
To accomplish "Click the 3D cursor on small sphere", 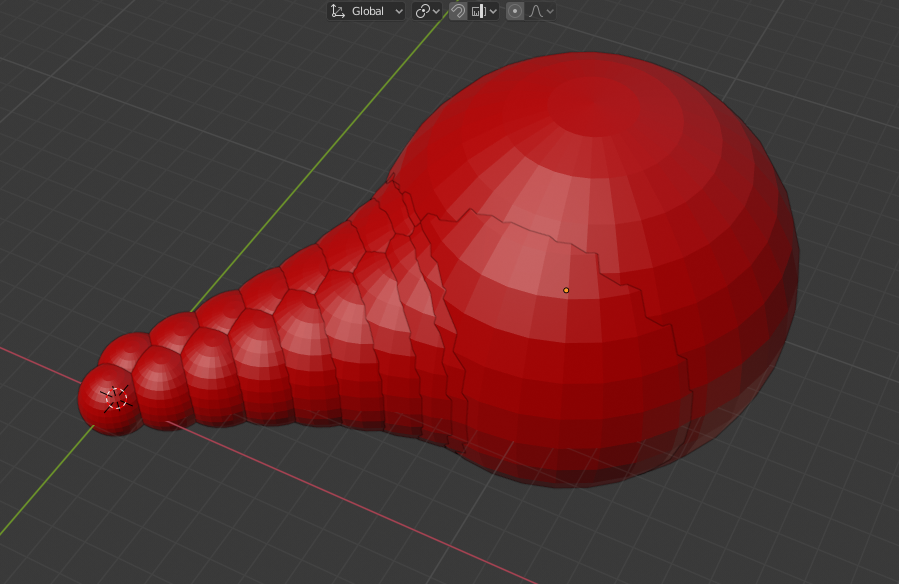I will 116,398.
